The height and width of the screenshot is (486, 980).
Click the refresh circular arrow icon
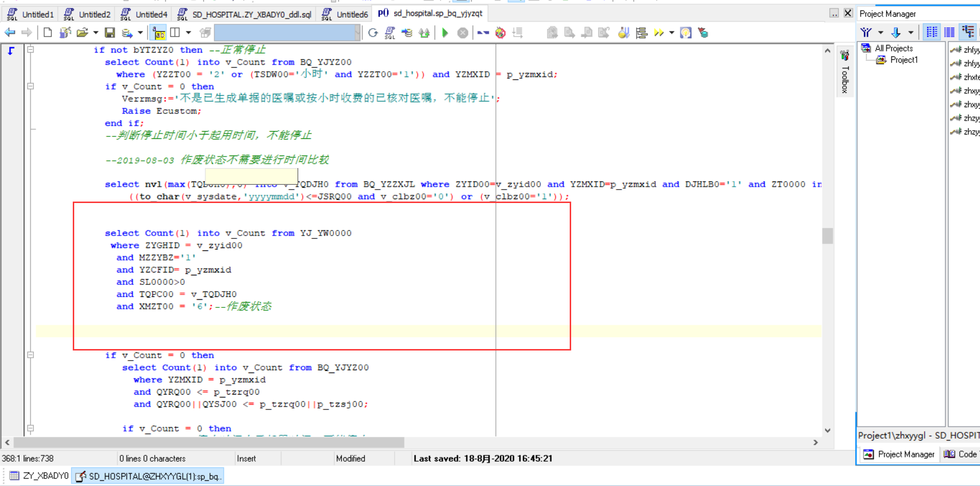[373, 33]
